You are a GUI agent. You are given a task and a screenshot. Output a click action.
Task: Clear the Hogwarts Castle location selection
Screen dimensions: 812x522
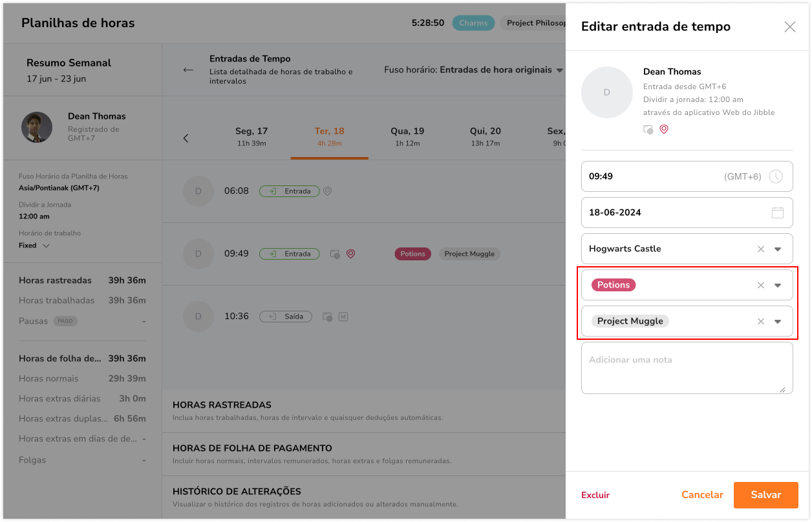click(x=761, y=249)
